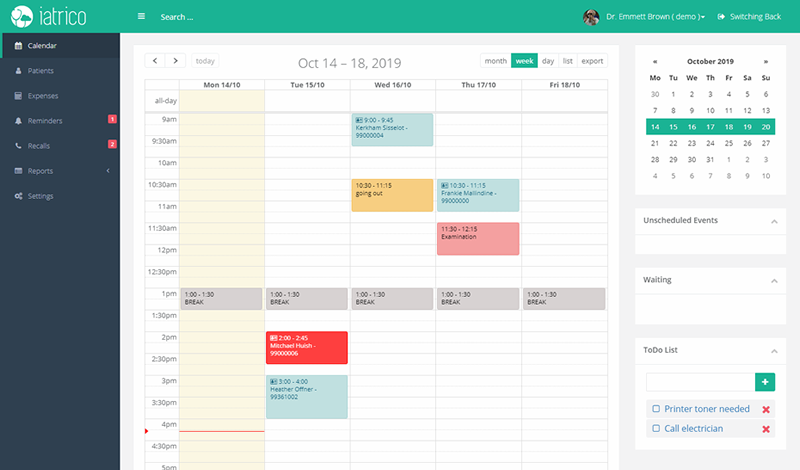Click Tue 15/10 column header

(307, 85)
